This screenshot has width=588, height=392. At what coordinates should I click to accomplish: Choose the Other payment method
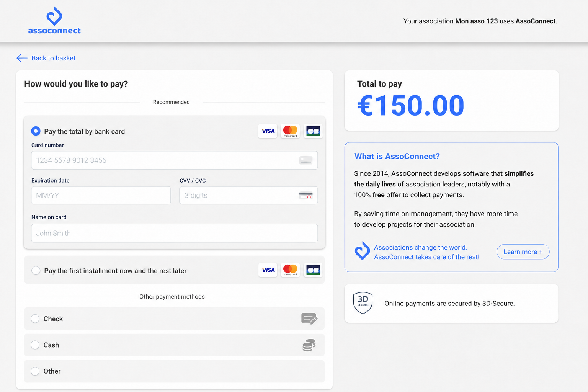tap(35, 371)
